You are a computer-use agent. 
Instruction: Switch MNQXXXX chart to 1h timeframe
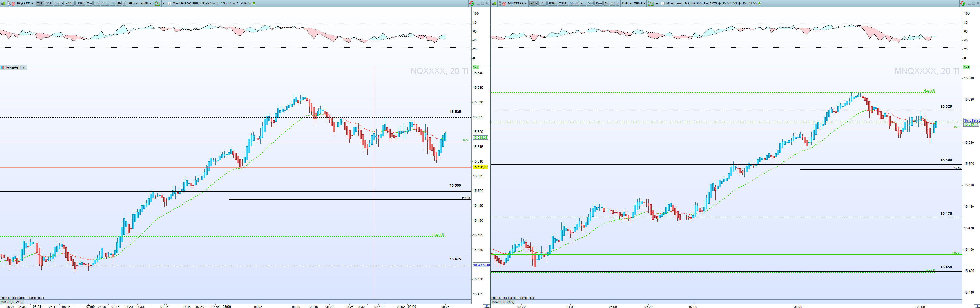(x=606, y=3)
